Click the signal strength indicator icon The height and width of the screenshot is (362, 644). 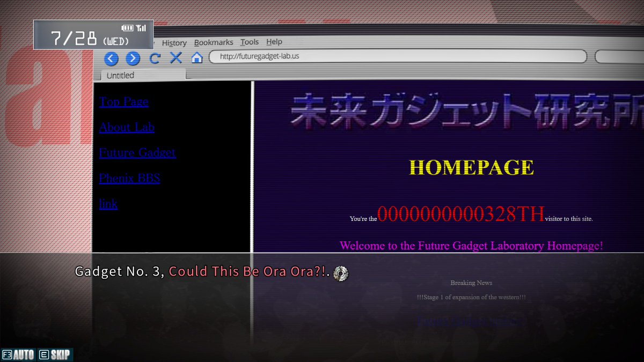[x=141, y=28]
